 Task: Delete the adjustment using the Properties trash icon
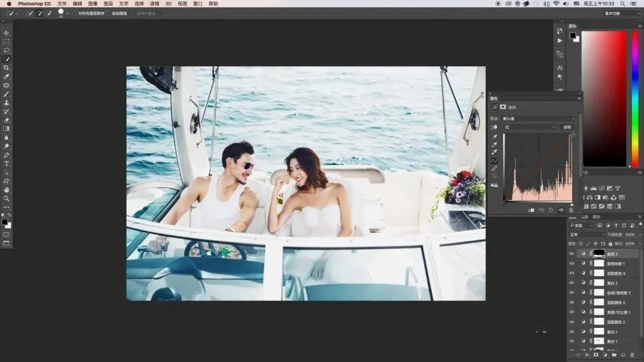572,210
